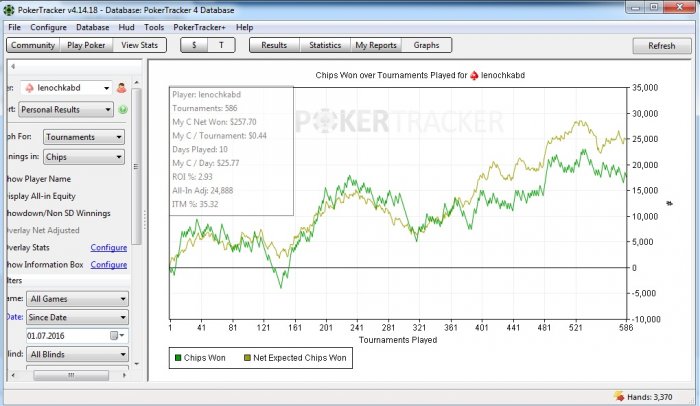700x406 pixels.
Task: Open the Results view
Action: (274, 45)
